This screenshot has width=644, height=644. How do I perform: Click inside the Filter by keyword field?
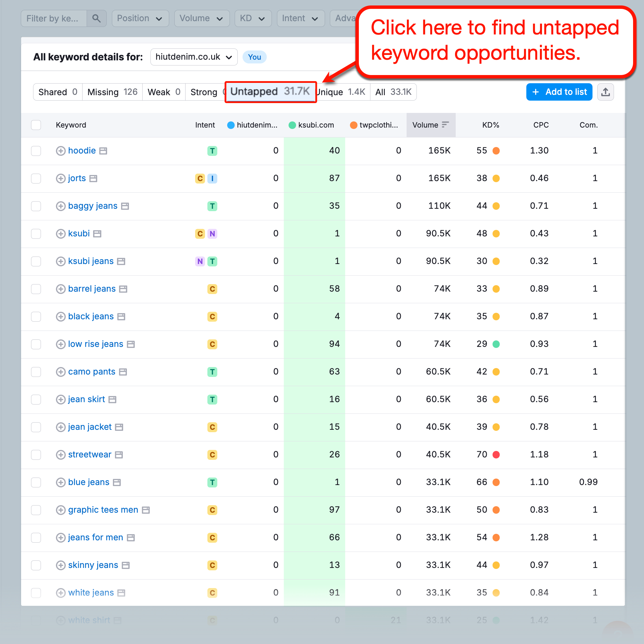coord(53,18)
